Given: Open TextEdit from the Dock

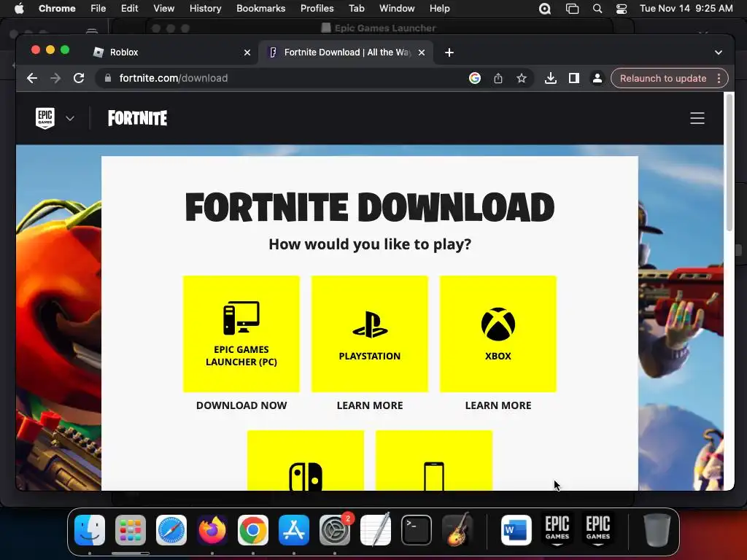Looking at the screenshot, I should point(376,530).
